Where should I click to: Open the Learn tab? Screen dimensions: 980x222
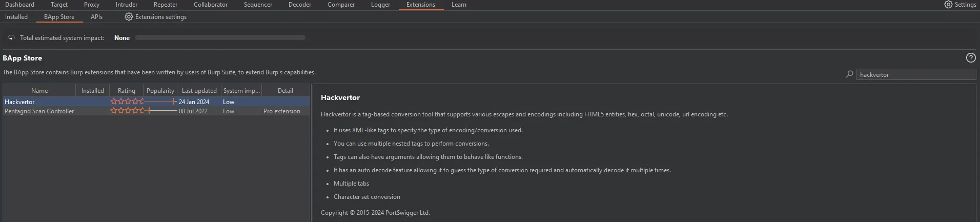point(459,5)
